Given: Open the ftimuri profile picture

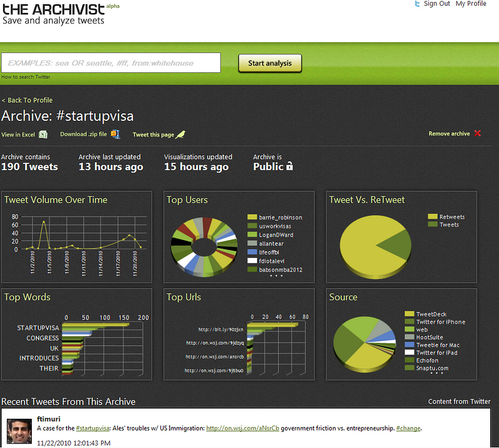Looking at the screenshot, I should coord(19,431).
